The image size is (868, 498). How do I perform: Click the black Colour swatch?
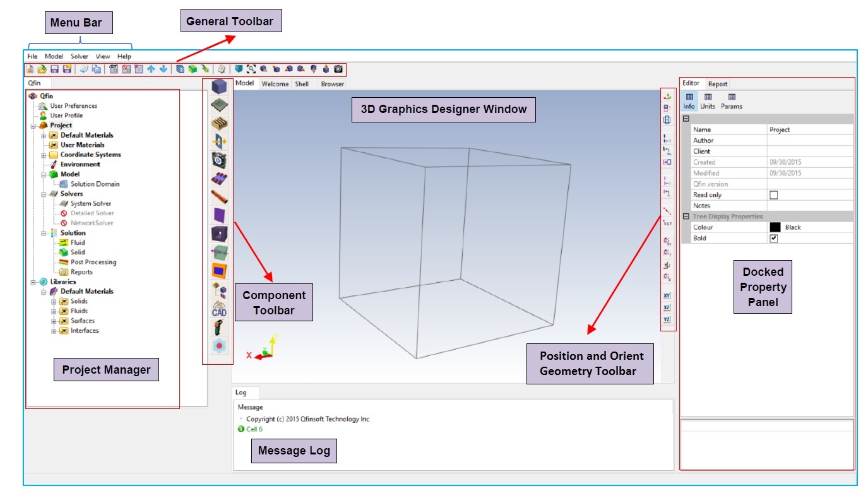coord(775,227)
